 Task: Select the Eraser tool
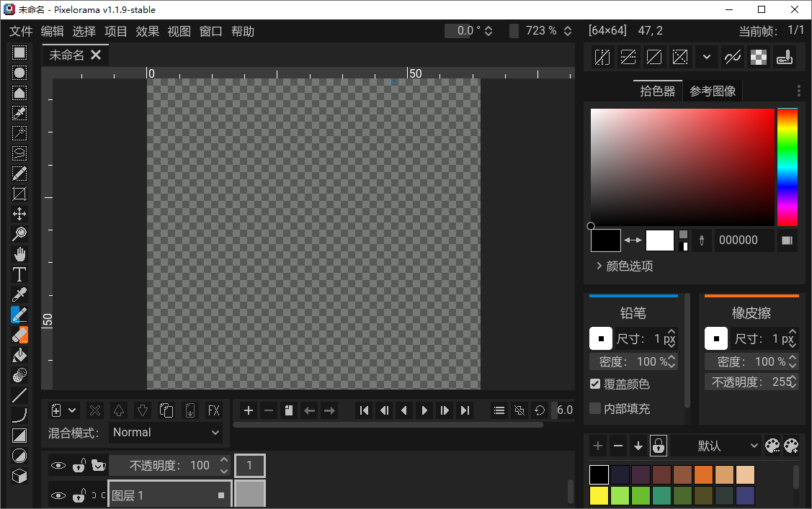(x=19, y=334)
